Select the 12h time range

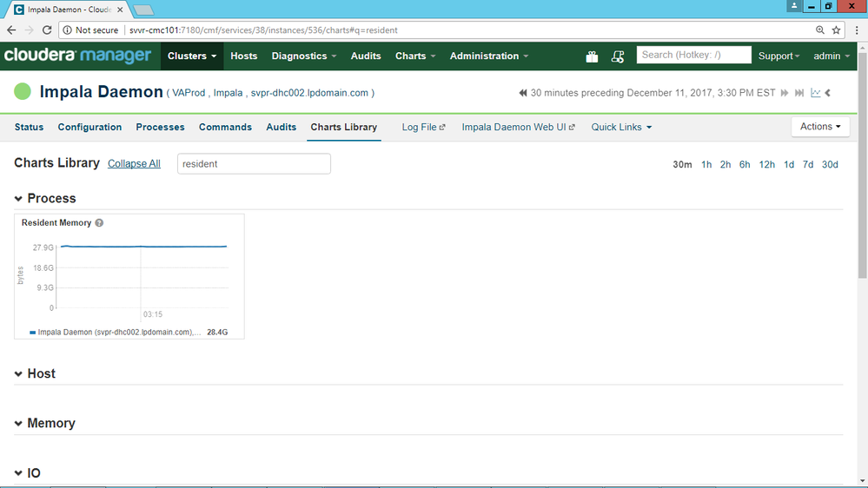766,164
